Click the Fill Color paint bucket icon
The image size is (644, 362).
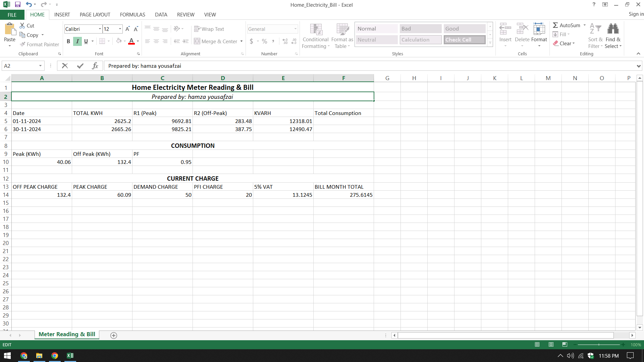point(119,41)
